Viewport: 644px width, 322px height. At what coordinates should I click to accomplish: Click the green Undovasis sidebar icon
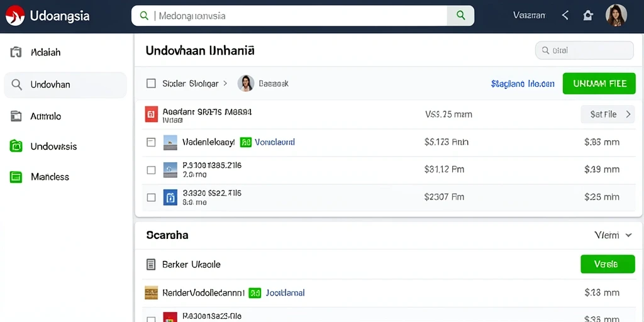pos(16,146)
